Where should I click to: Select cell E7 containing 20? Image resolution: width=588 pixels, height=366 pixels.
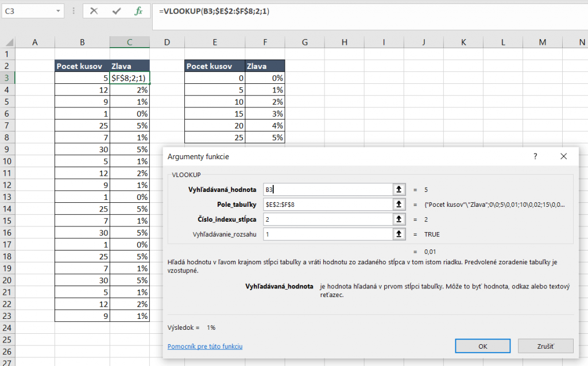point(215,125)
